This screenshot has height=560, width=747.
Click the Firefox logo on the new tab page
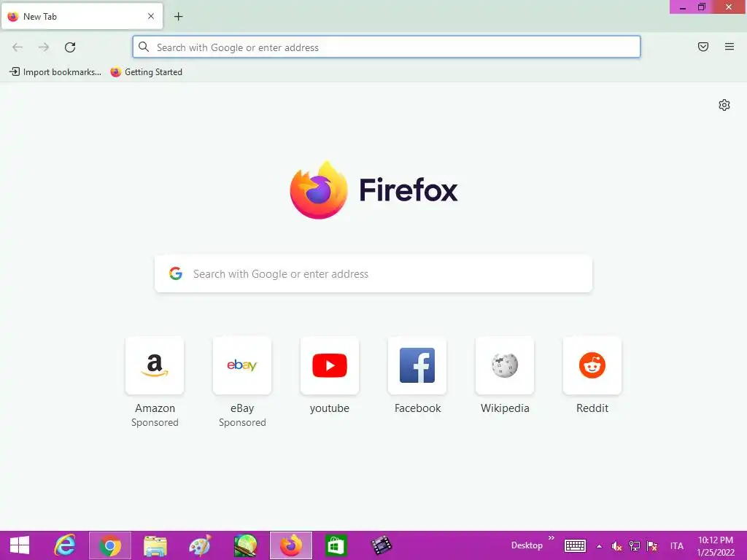(319, 190)
